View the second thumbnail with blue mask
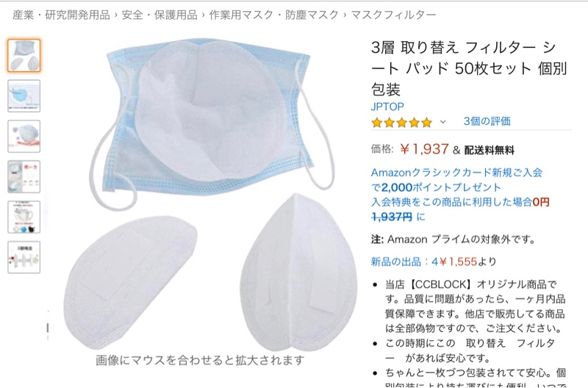588x388 pixels. tap(24, 96)
